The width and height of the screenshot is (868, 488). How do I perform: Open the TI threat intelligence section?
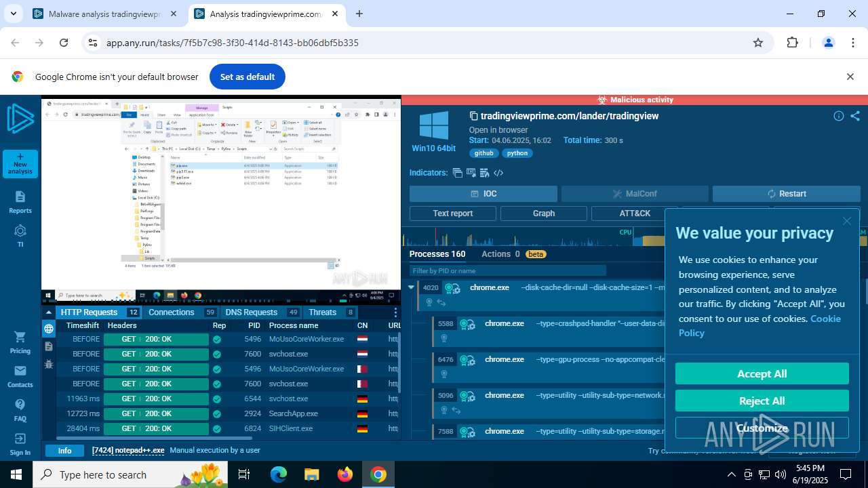click(20, 235)
